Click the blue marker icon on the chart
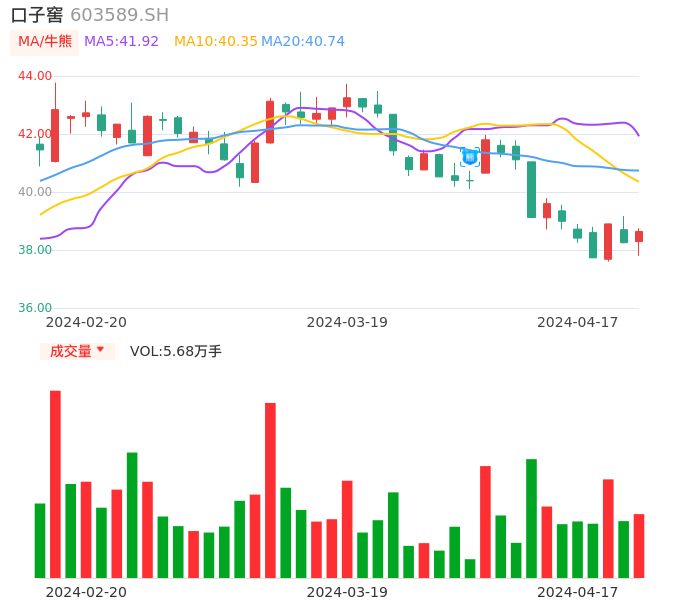This screenshot has width=686, height=606. 469,156
